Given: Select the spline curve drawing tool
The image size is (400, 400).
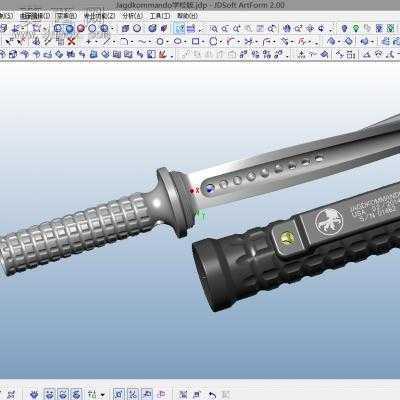Looking at the screenshot, I should point(142,42).
